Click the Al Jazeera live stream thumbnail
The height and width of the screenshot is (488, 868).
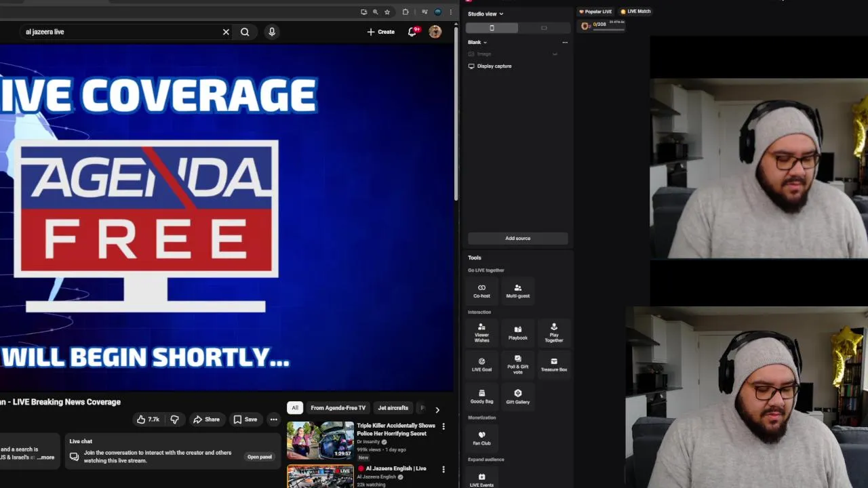(320, 476)
